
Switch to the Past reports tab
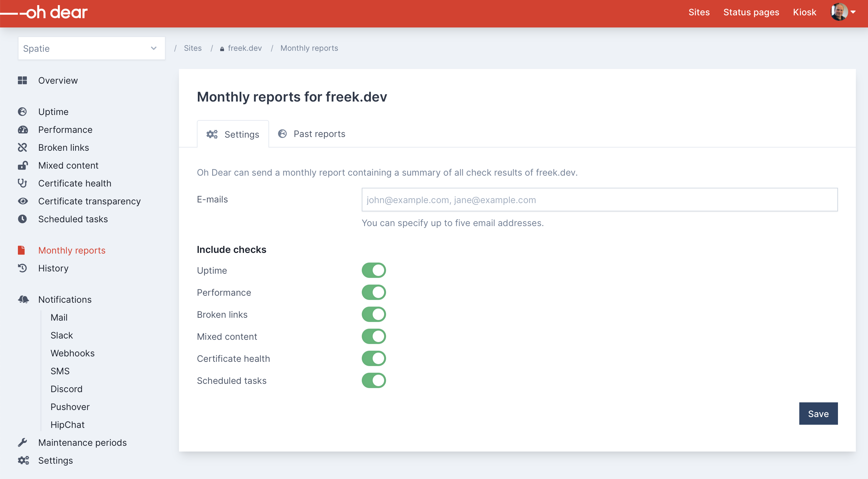tap(311, 134)
